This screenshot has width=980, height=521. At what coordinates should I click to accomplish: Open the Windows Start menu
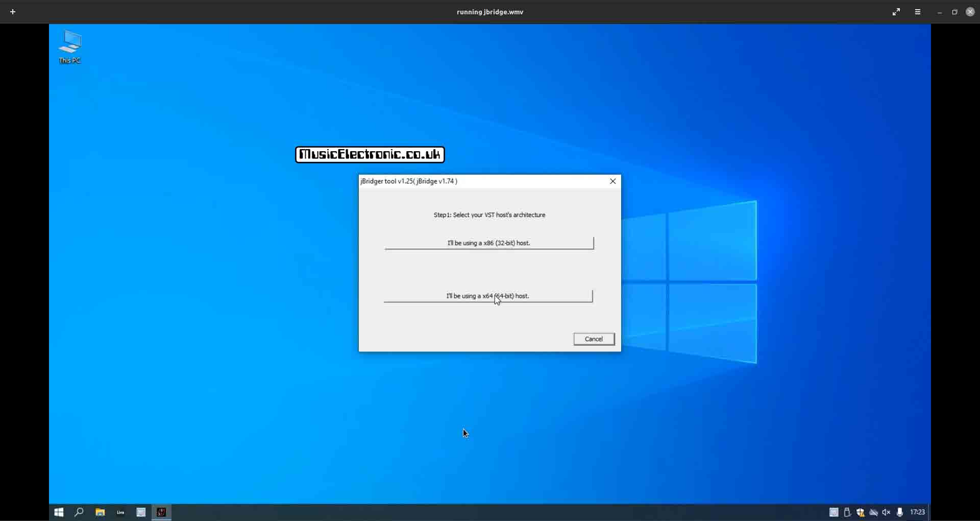[x=59, y=512]
